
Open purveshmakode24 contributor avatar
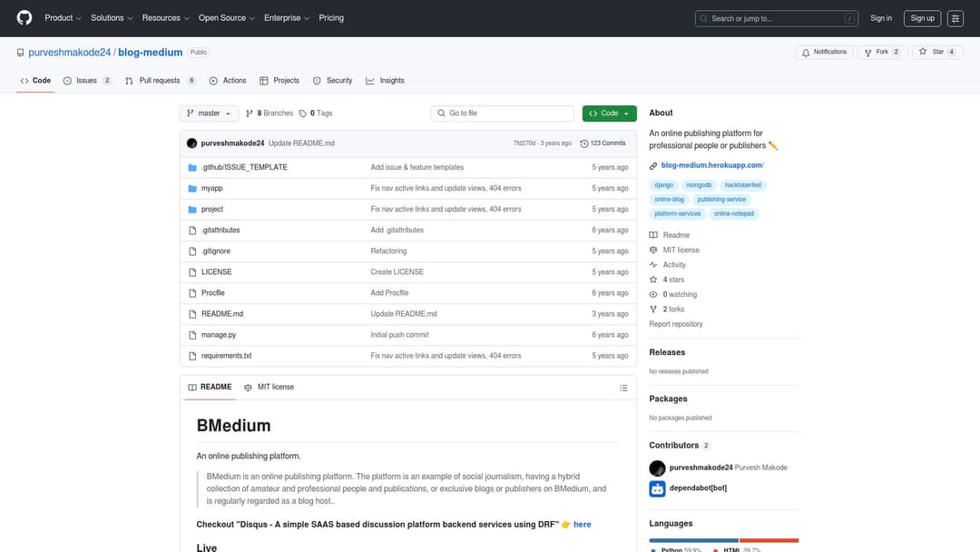[657, 468]
